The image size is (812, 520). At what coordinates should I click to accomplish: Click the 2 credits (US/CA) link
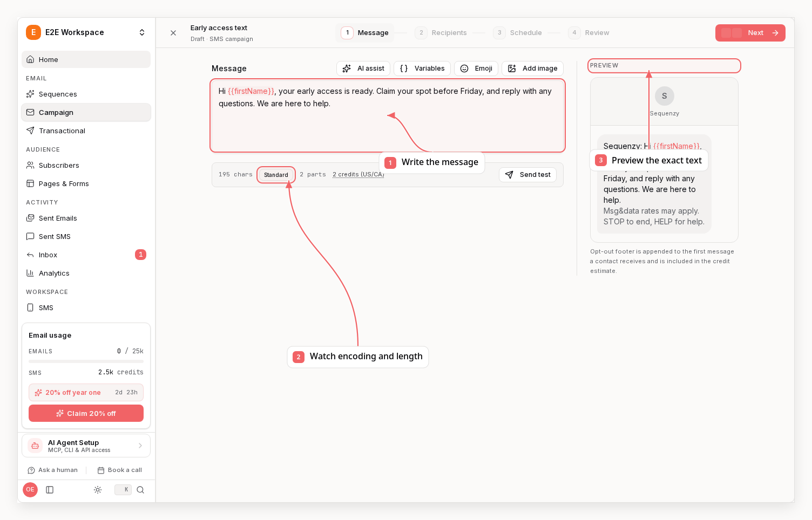tap(358, 174)
